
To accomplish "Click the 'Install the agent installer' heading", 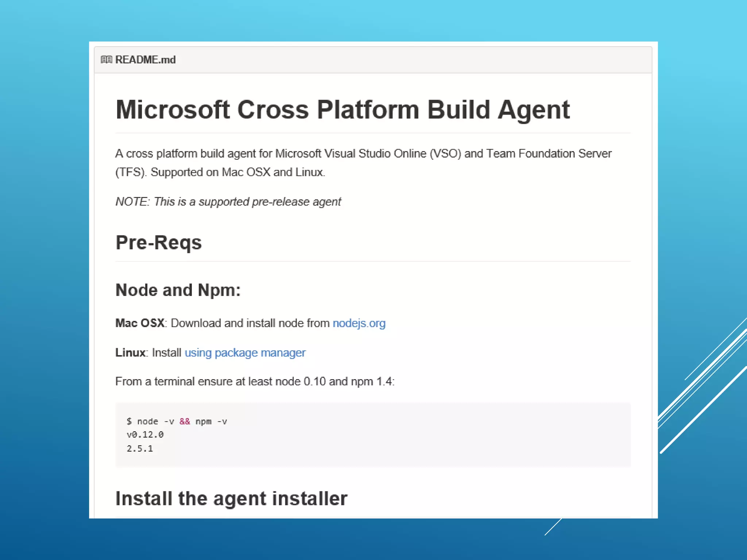I will pos(231,498).
